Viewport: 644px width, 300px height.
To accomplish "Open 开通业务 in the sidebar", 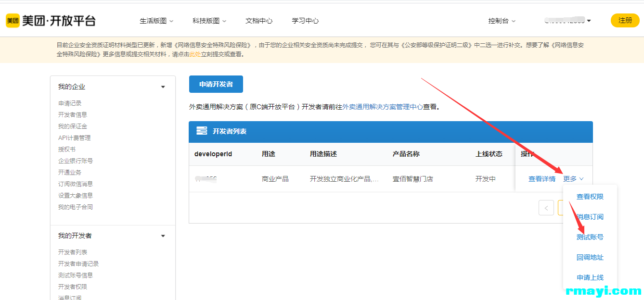I will [70, 173].
